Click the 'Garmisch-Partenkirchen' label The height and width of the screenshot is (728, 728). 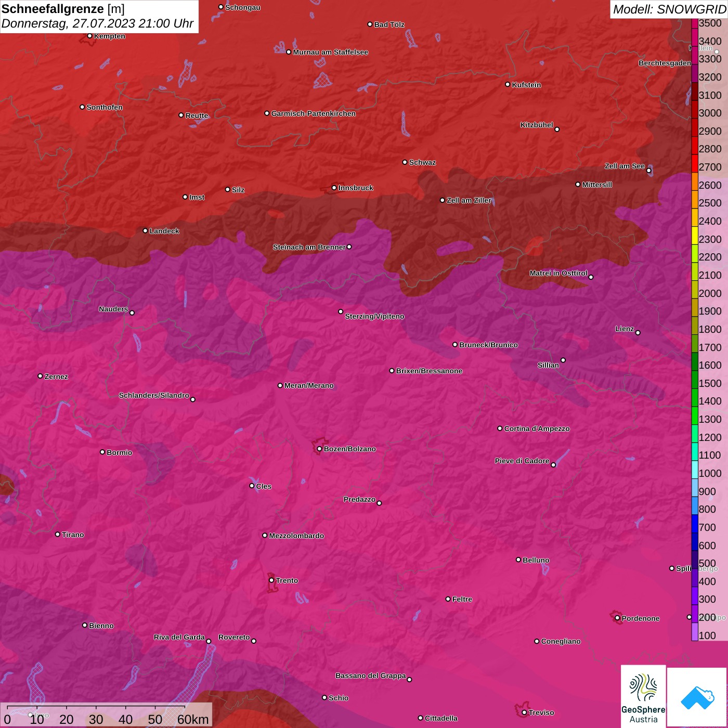[314, 113]
